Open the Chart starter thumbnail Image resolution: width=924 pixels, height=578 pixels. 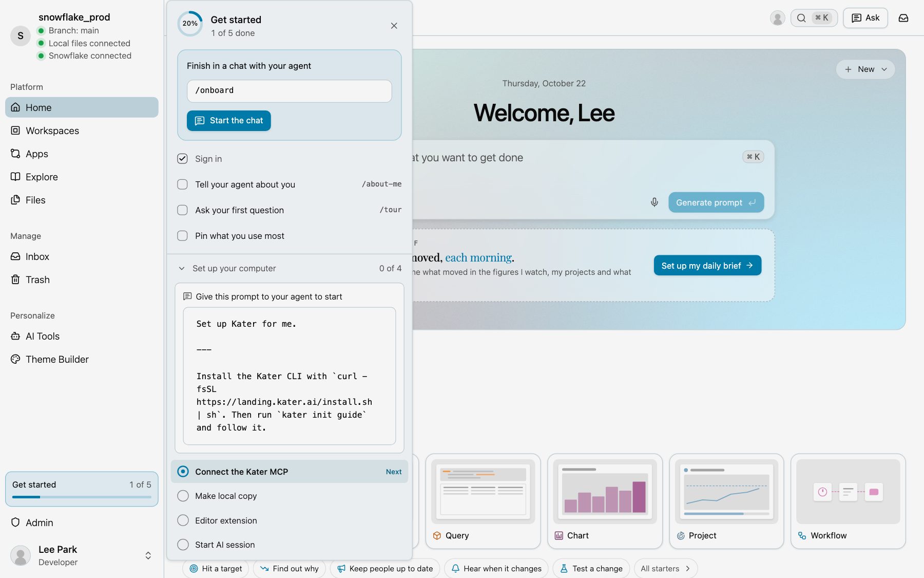[x=605, y=491]
